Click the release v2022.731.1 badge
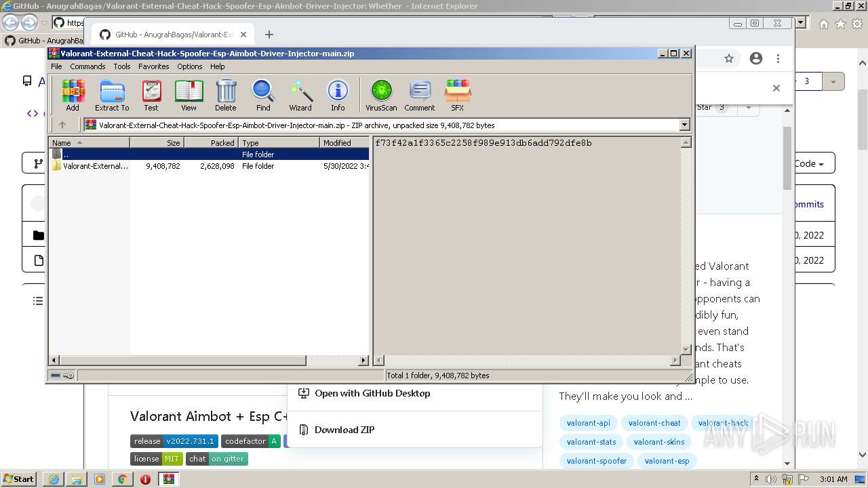Viewport: 868px width, 488px height. coord(174,441)
